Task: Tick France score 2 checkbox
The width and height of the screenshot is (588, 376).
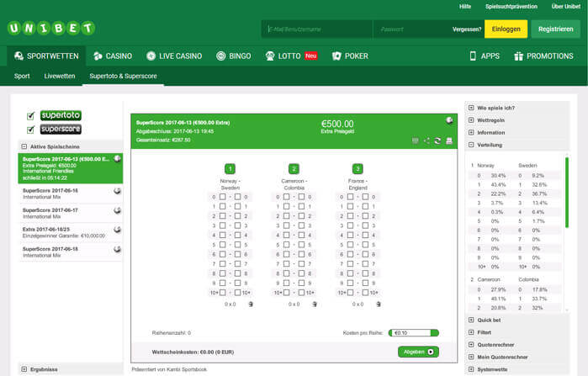Action: click(x=350, y=216)
